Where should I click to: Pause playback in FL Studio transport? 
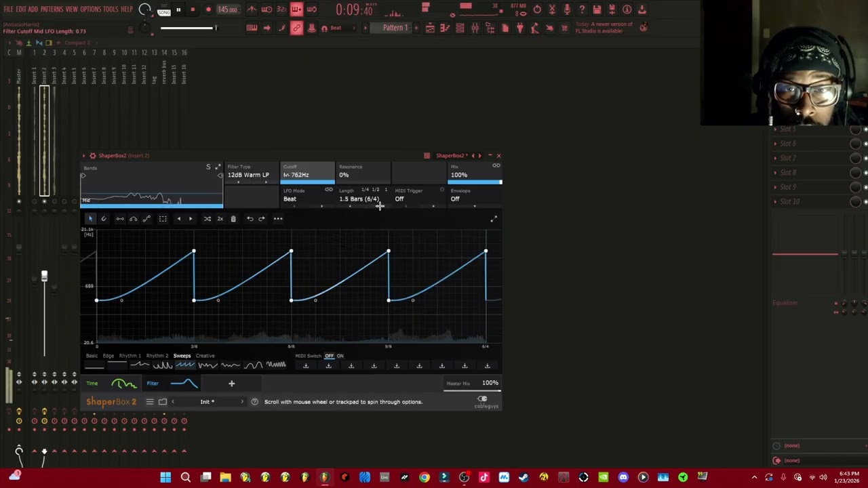tap(178, 9)
